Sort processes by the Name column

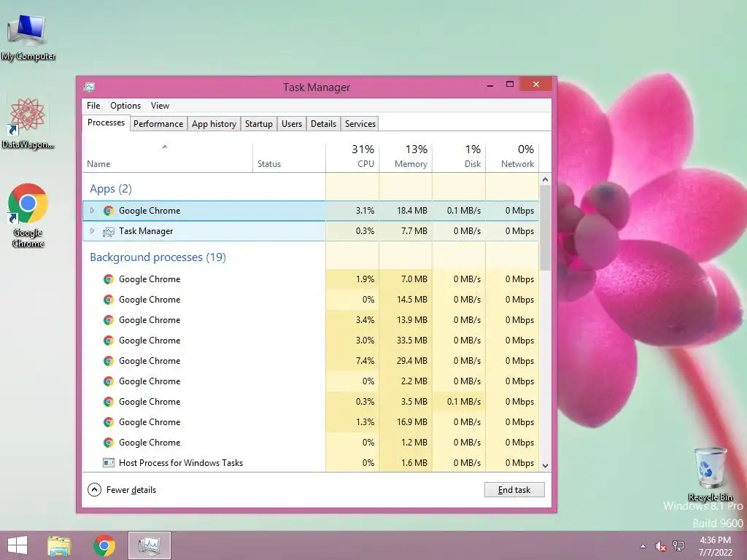tap(167, 157)
